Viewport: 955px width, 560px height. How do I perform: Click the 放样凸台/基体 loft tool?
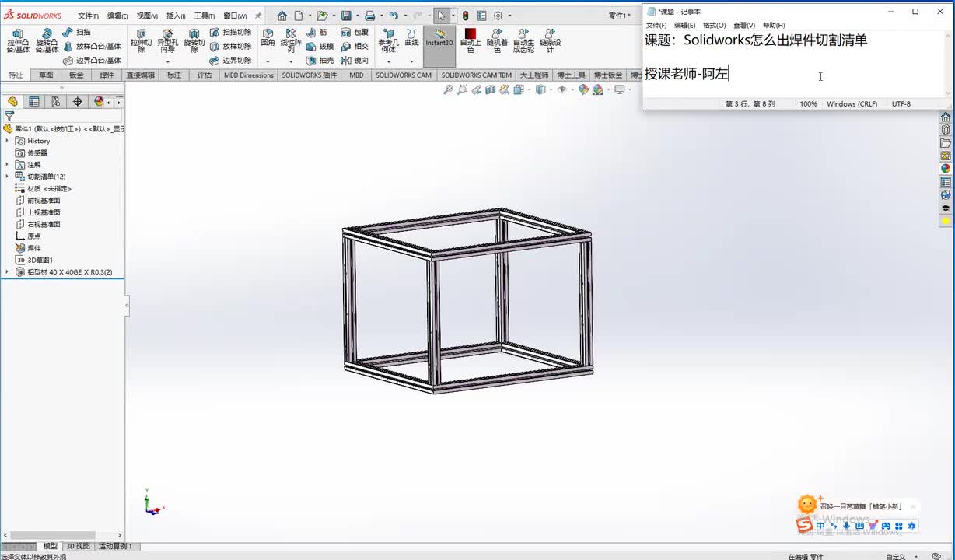click(x=92, y=47)
